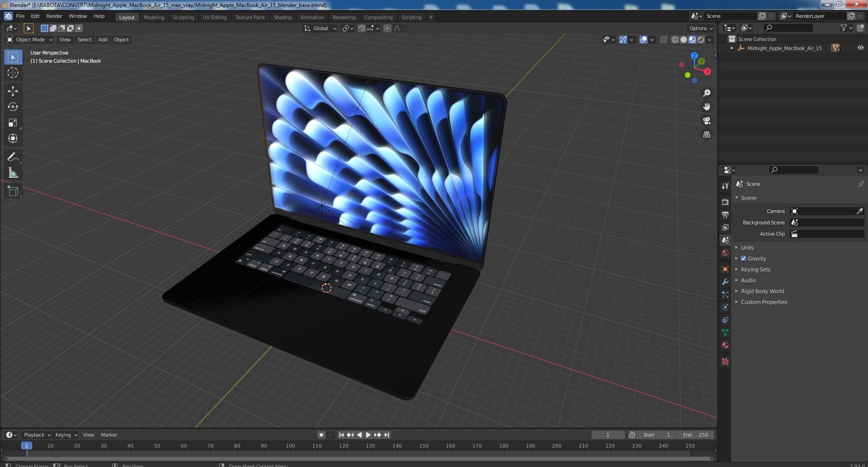Open the File menu
The image size is (868, 467).
[20, 16]
